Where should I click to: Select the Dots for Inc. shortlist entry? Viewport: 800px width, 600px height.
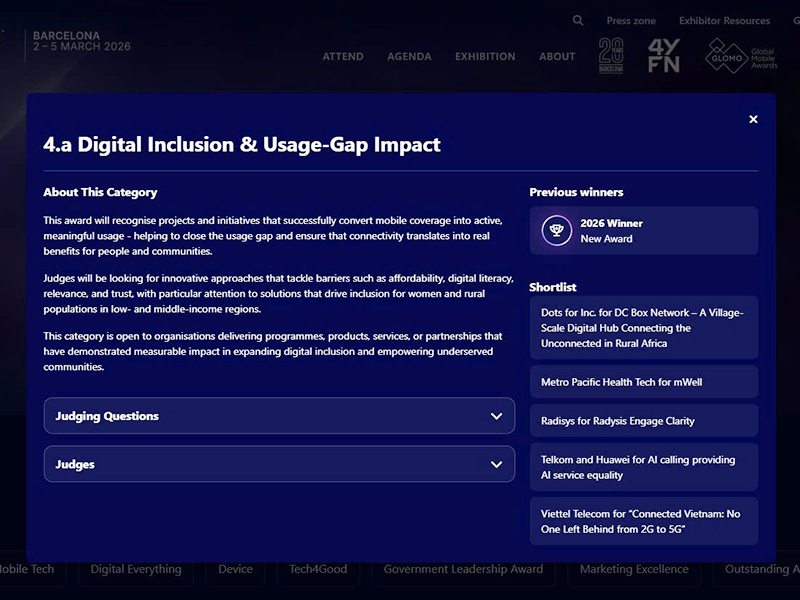[643, 328]
